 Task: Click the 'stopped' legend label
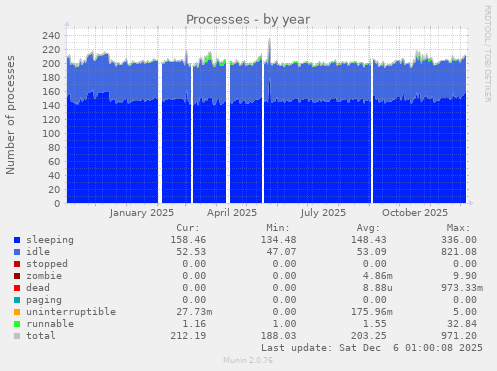(x=47, y=264)
